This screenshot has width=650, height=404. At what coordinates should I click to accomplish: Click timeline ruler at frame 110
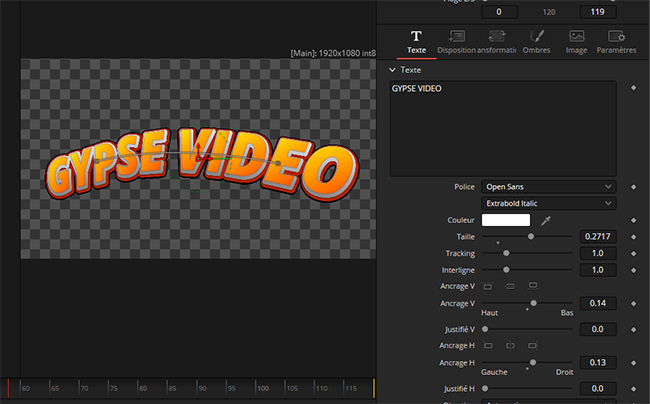[x=321, y=388]
